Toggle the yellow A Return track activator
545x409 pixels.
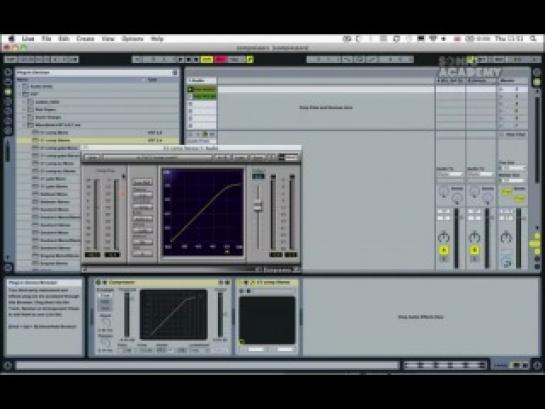tap(444, 250)
